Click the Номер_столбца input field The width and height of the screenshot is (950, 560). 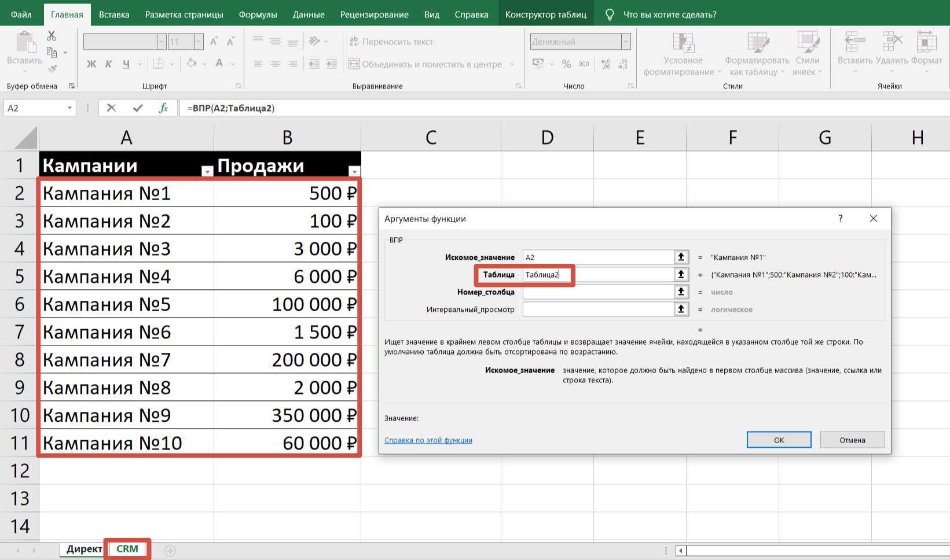tap(598, 292)
